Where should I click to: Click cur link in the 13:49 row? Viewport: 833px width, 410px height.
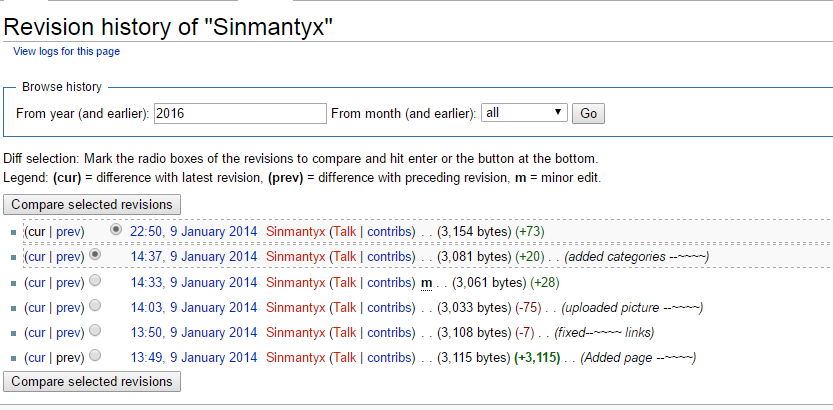click(36, 357)
